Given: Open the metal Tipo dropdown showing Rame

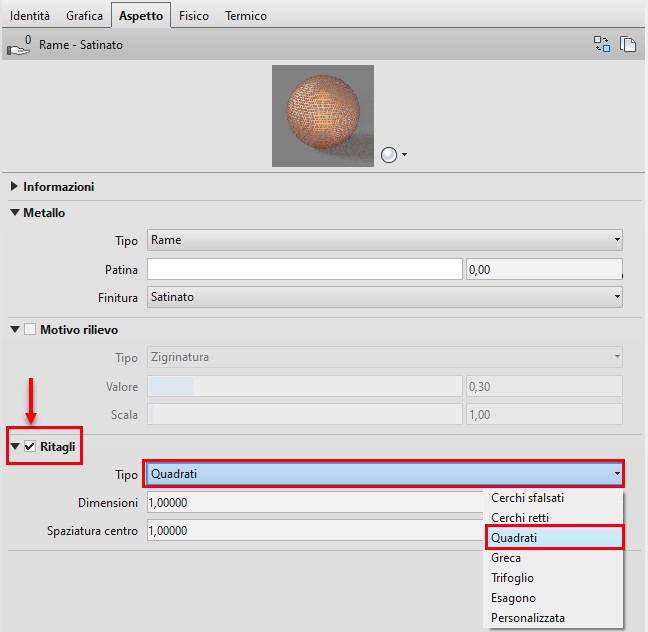Looking at the screenshot, I should [x=384, y=240].
